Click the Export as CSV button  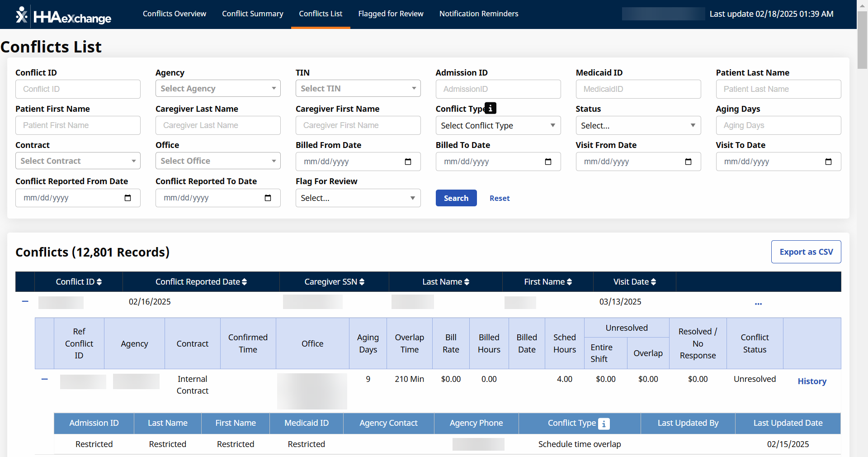pyautogui.click(x=806, y=252)
